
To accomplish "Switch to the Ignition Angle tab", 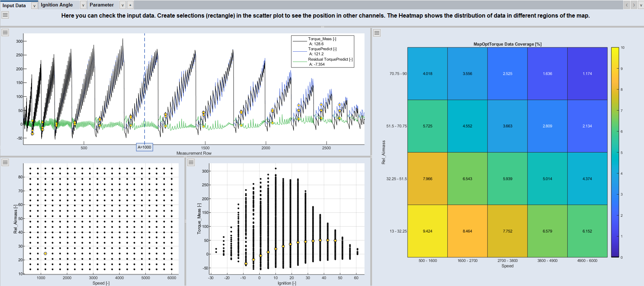I will click(x=57, y=5).
